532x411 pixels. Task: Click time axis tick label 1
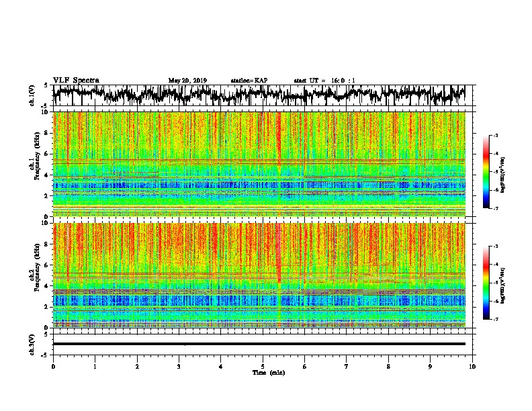click(x=95, y=367)
